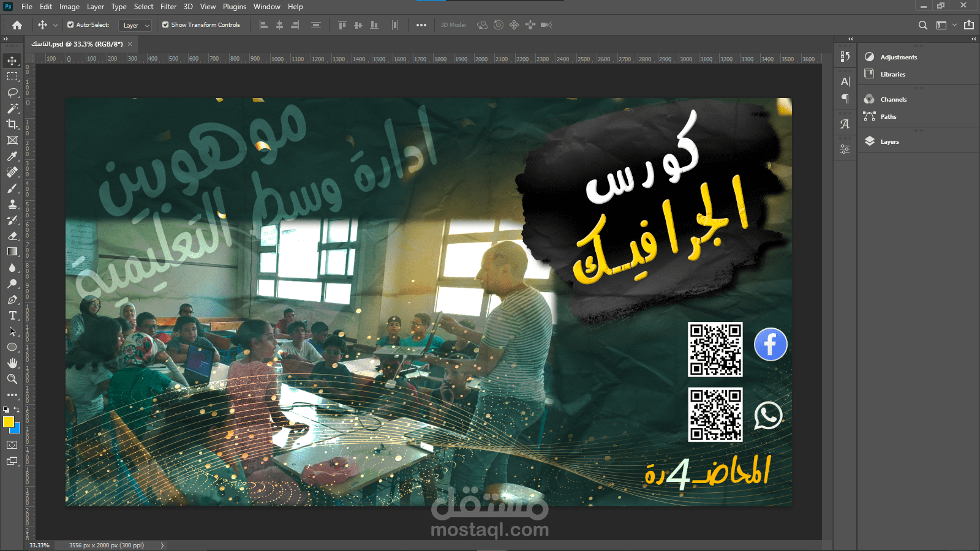The width and height of the screenshot is (980, 551).
Task: Open the Character panel icon
Action: point(845,81)
